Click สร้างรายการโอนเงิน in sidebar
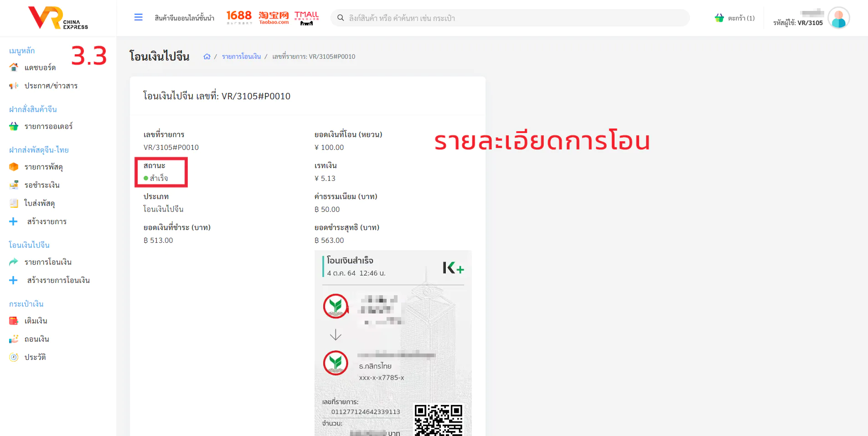Viewport: 868px width, 436px height. 58,280
